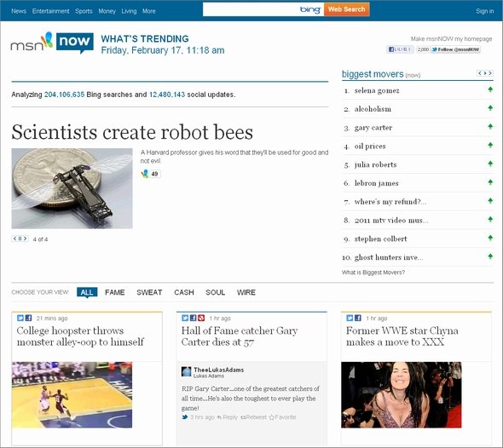The width and height of the screenshot is (503, 448).
Task: Click Sign in link at top right
Action: click(485, 11)
